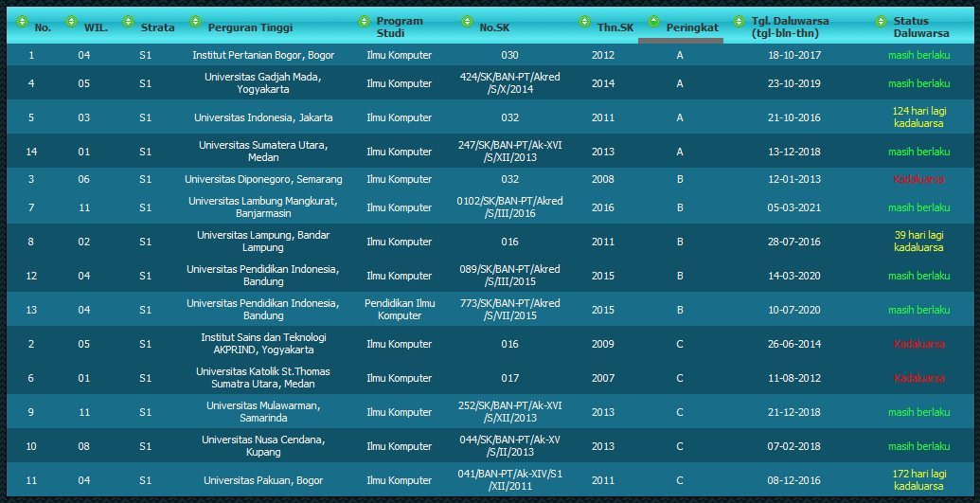
Task: Click the 39 hari lagi kadaluarsa status
Action: [x=918, y=242]
